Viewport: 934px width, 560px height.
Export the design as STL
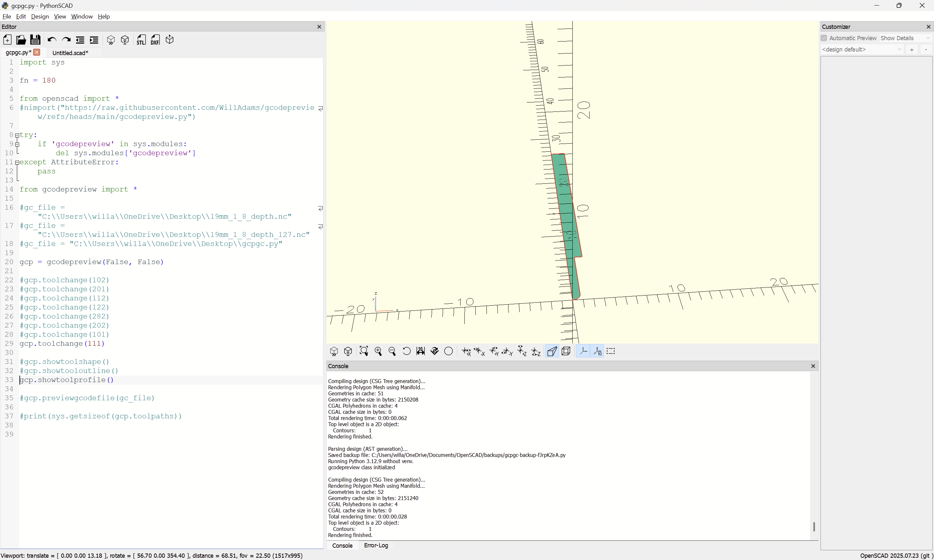(141, 40)
